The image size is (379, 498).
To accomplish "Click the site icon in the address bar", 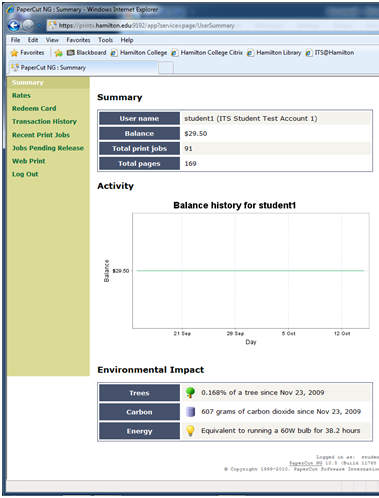I will click(x=53, y=26).
